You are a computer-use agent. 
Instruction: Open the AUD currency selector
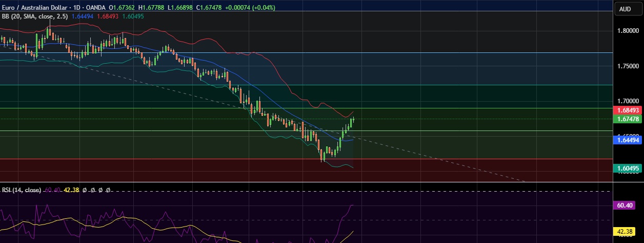pyautogui.click(x=625, y=9)
